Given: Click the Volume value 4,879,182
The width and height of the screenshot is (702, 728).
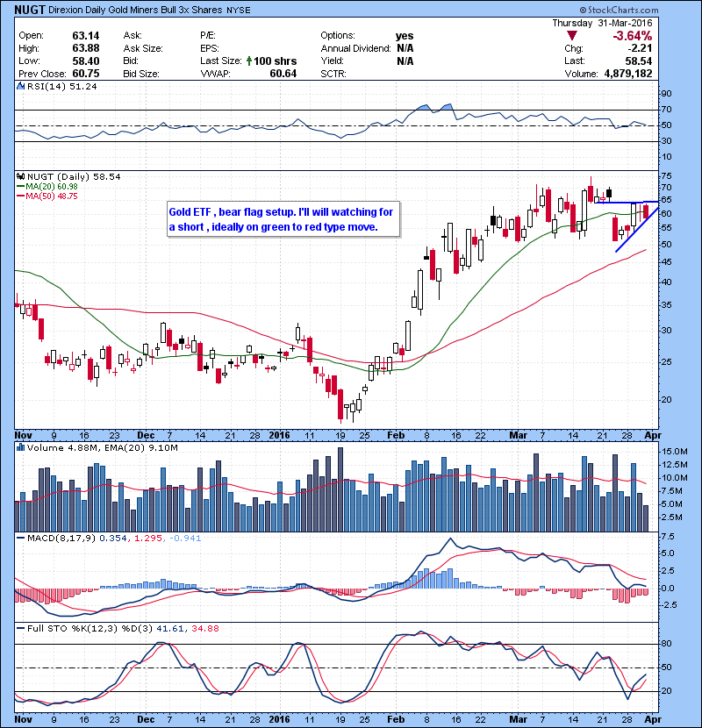Looking at the screenshot, I should (x=628, y=74).
